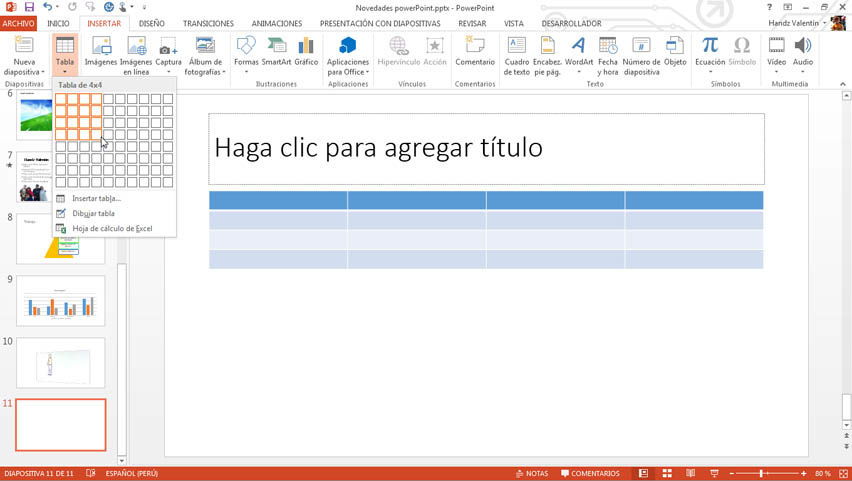
Task: Open ribbon display options
Action: (787, 7)
